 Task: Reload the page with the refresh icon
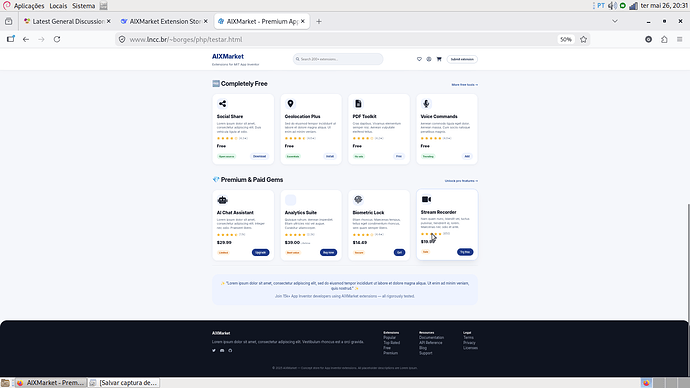click(x=57, y=39)
